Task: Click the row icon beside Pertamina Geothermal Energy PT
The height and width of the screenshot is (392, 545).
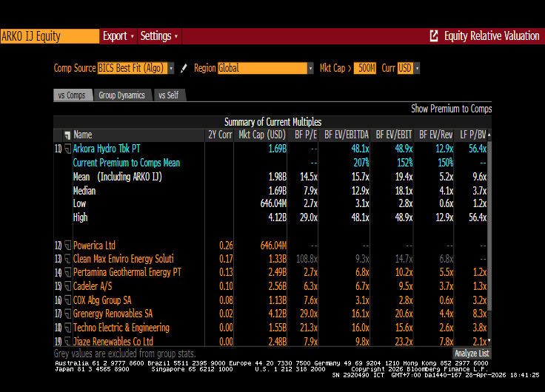Action: [x=67, y=273]
